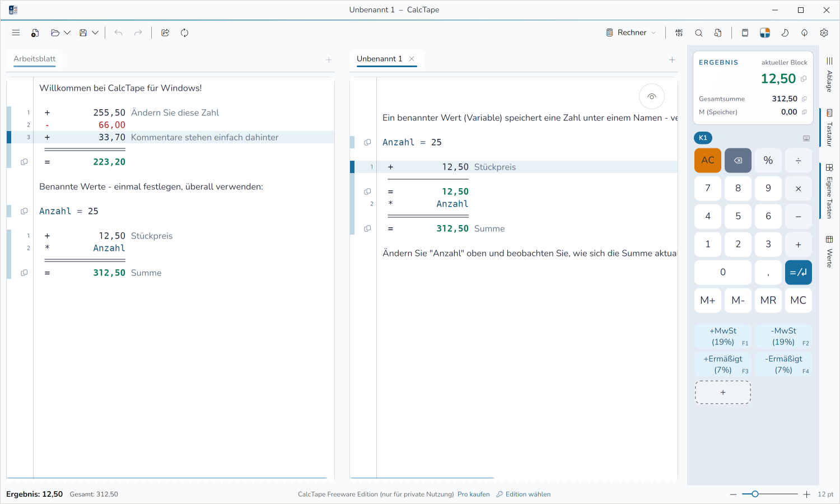Toggle the colored layout panel icon
Viewport: 840px width, 504px height.
click(765, 32)
